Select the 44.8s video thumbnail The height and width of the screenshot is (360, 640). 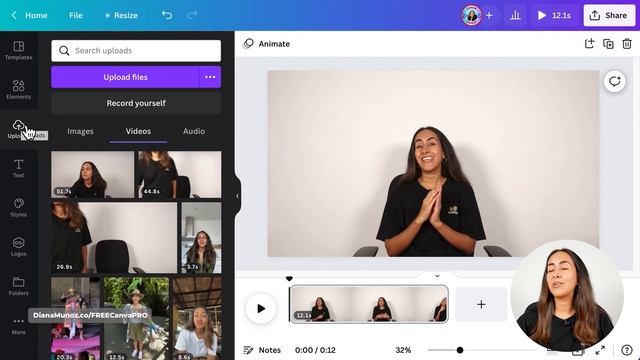click(179, 174)
